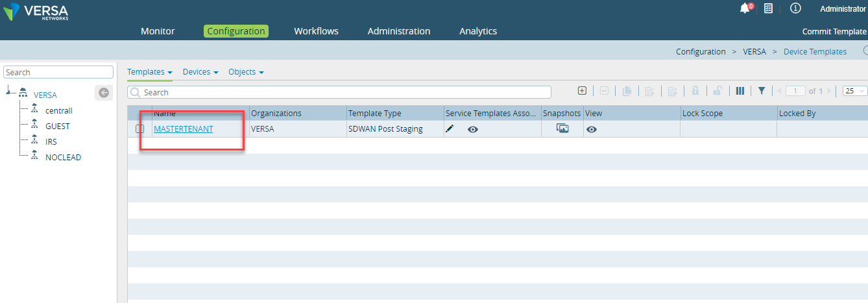Select the VERSA organization in tree
Screen dimensions: 868x303
(45, 95)
